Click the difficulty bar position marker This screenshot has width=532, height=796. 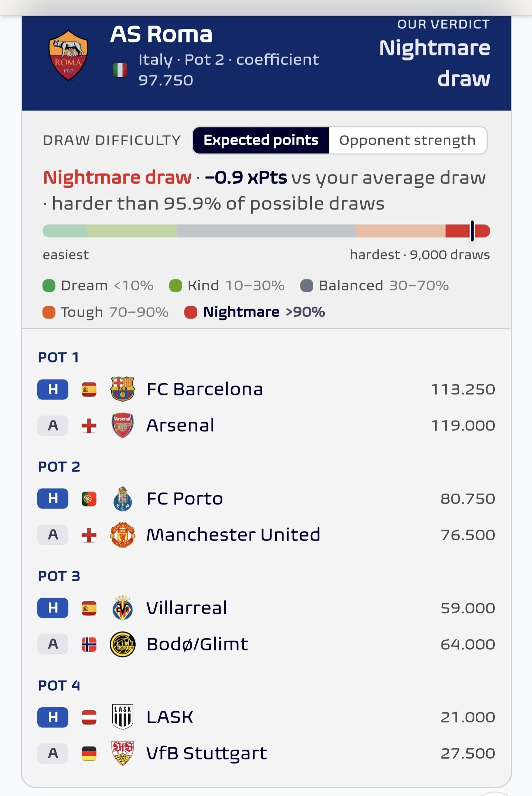(472, 231)
